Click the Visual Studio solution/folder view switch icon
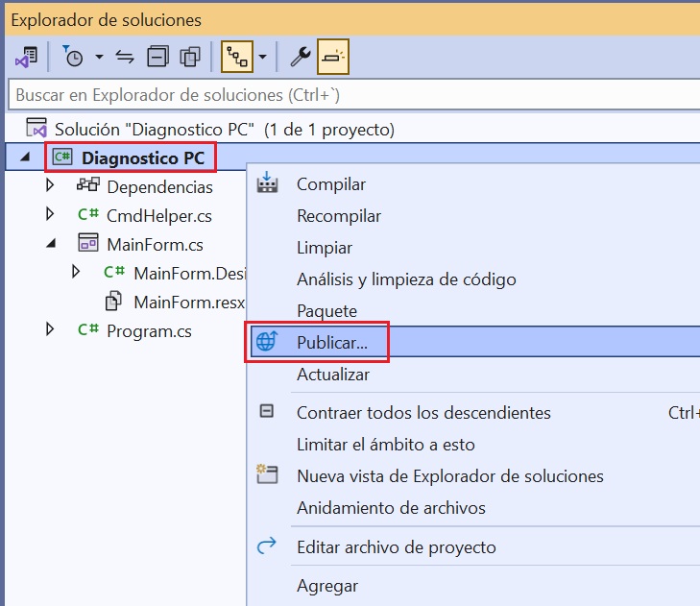700x606 pixels. point(25,58)
